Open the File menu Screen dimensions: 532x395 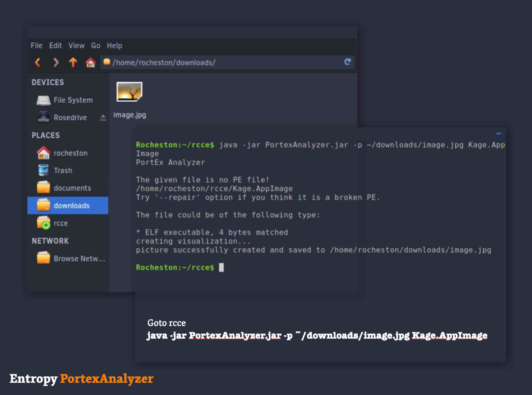(x=36, y=46)
